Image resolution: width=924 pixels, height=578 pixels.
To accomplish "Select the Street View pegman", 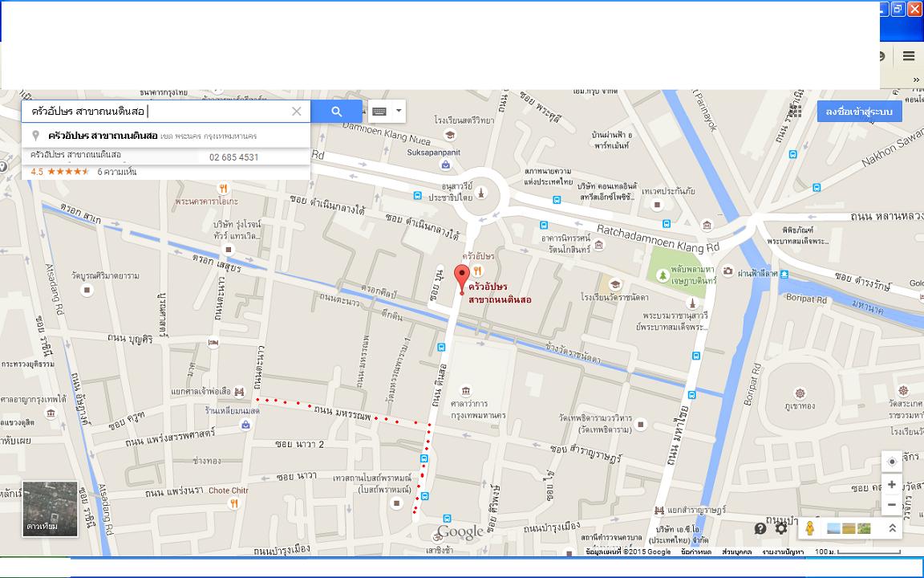I will [x=809, y=528].
